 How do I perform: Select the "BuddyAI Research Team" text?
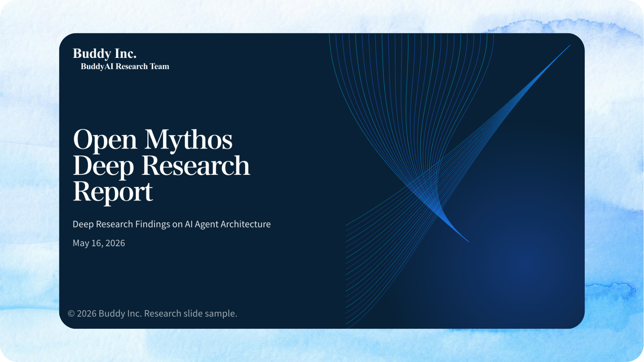coord(125,67)
